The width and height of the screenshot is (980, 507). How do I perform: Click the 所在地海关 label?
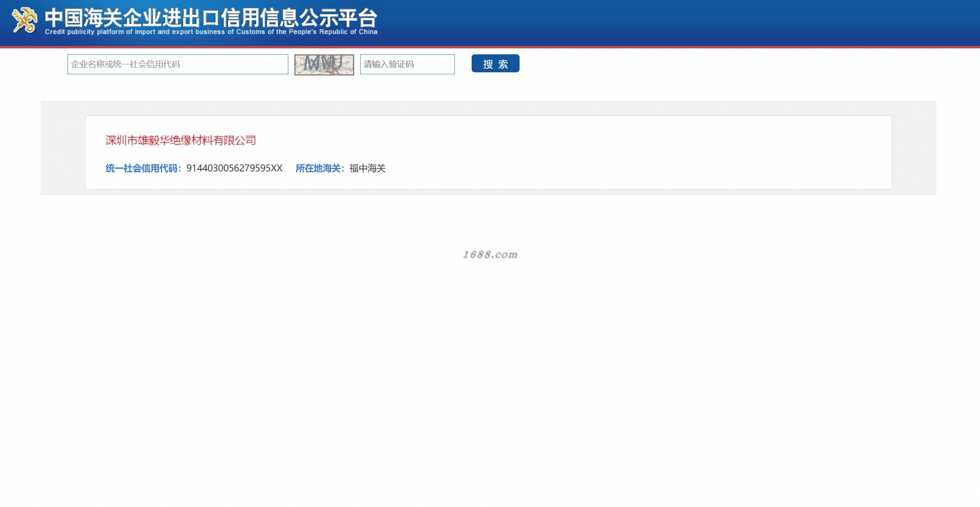(320, 168)
